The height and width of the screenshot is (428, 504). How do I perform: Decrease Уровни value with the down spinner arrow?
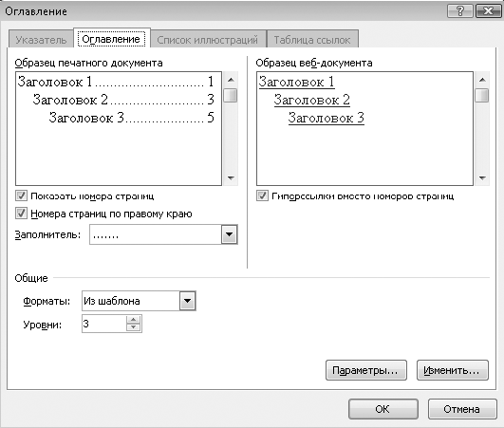(134, 327)
